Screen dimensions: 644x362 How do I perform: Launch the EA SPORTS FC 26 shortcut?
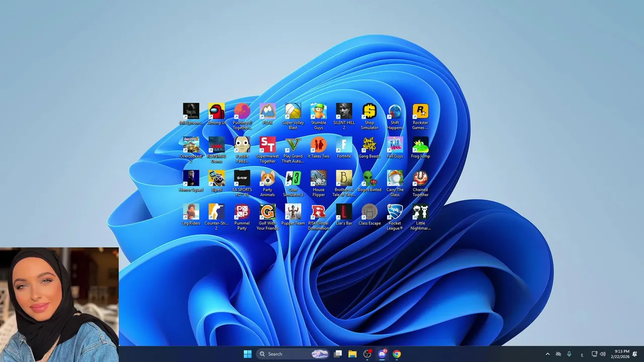[242, 184]
